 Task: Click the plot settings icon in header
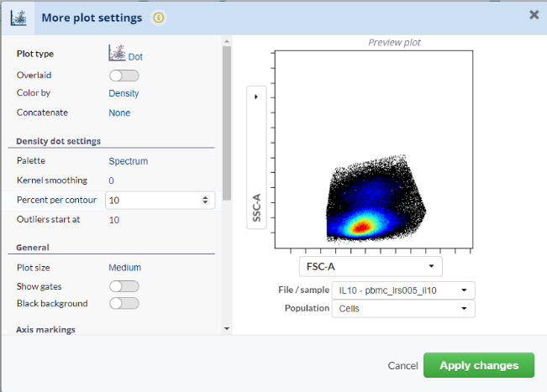click(18, 16)
